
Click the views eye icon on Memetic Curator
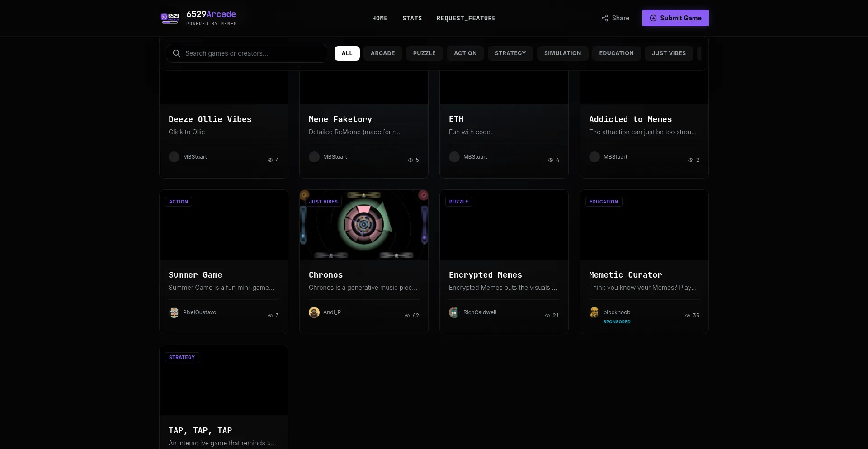688,316
